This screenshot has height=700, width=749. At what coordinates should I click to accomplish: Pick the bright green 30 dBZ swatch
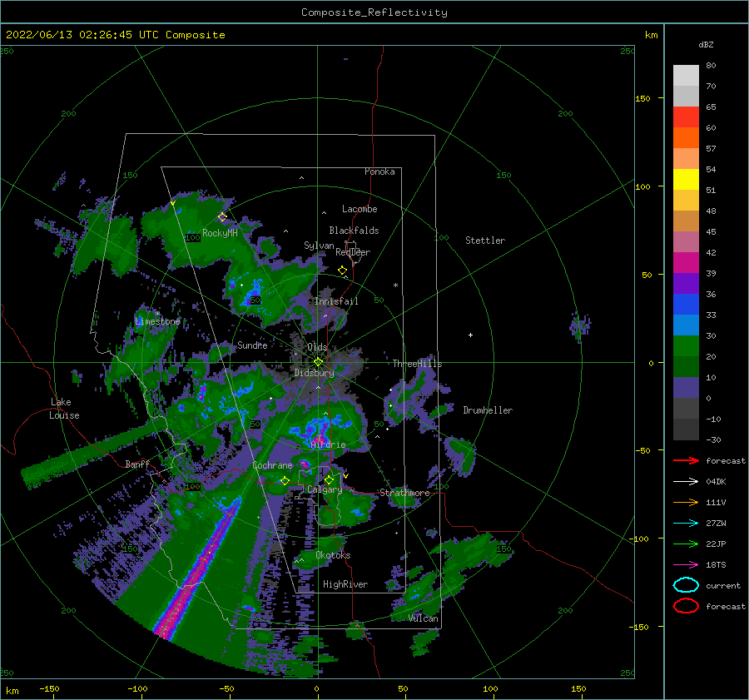click(686, 345)
